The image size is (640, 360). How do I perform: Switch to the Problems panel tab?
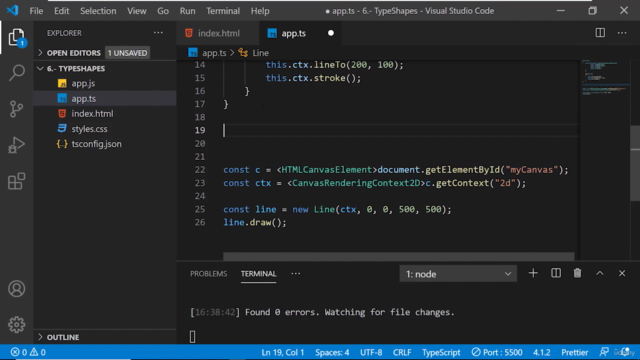[x=209, y=273]
